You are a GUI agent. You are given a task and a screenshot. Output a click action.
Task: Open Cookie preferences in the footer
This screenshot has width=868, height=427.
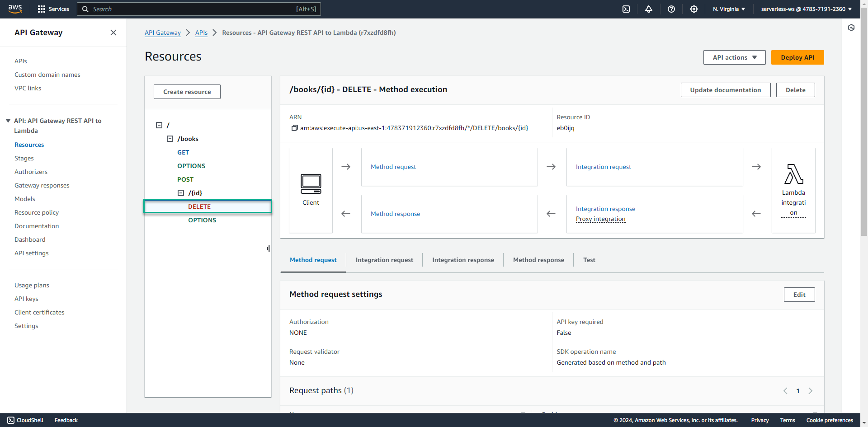point(830,420)
